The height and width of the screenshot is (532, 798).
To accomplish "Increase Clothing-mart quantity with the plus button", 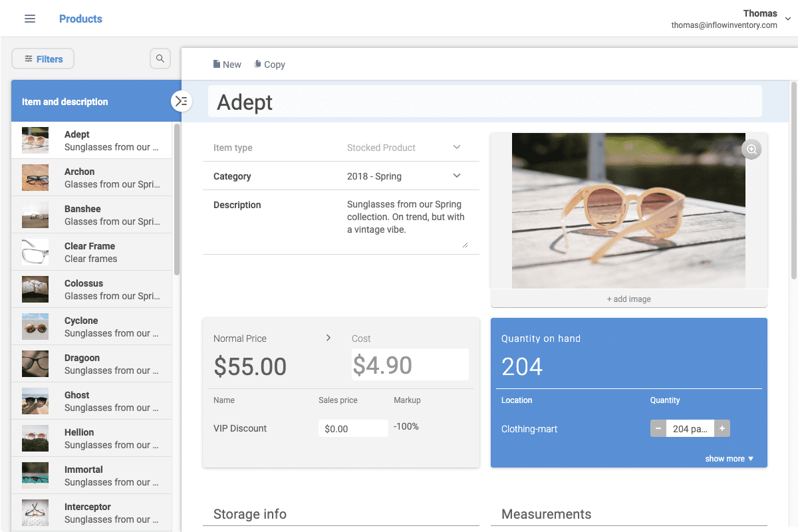I will click(x=722, y=428).
